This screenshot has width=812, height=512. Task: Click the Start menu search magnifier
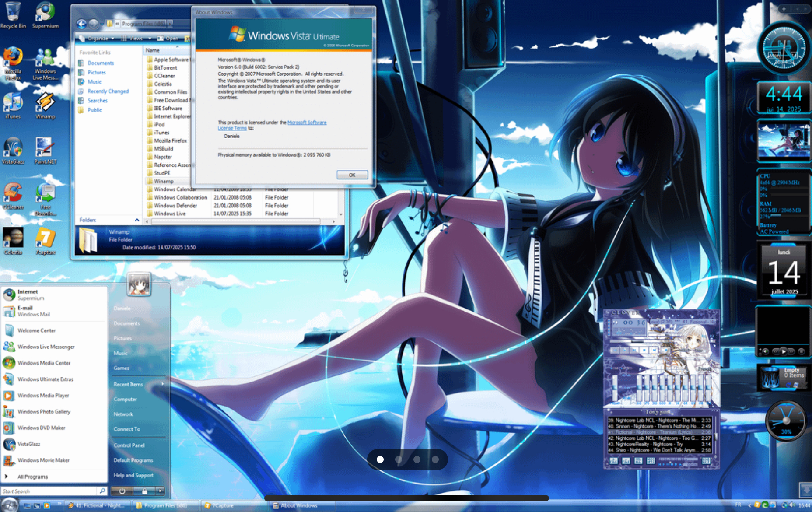(x=102, y=491)
